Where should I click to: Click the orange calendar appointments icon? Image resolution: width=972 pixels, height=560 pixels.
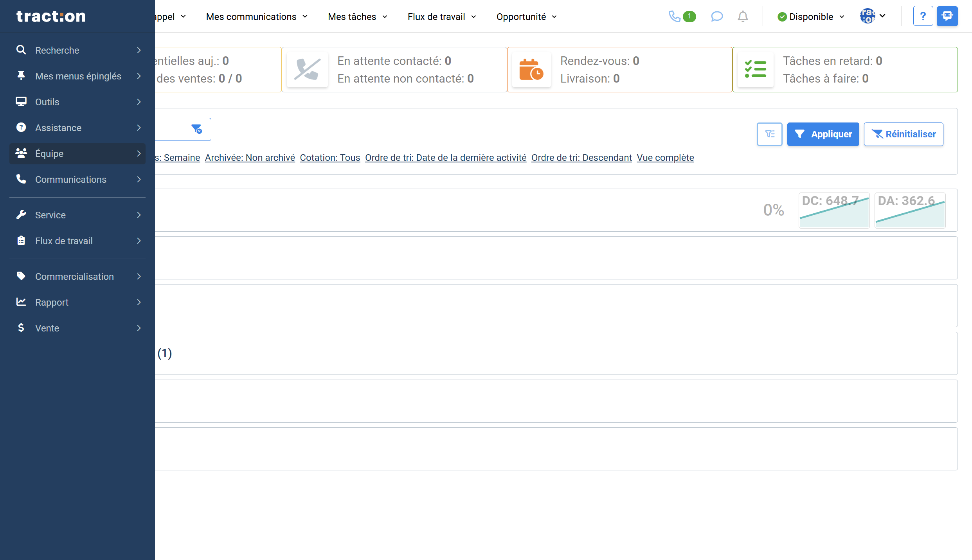(531, 70)
